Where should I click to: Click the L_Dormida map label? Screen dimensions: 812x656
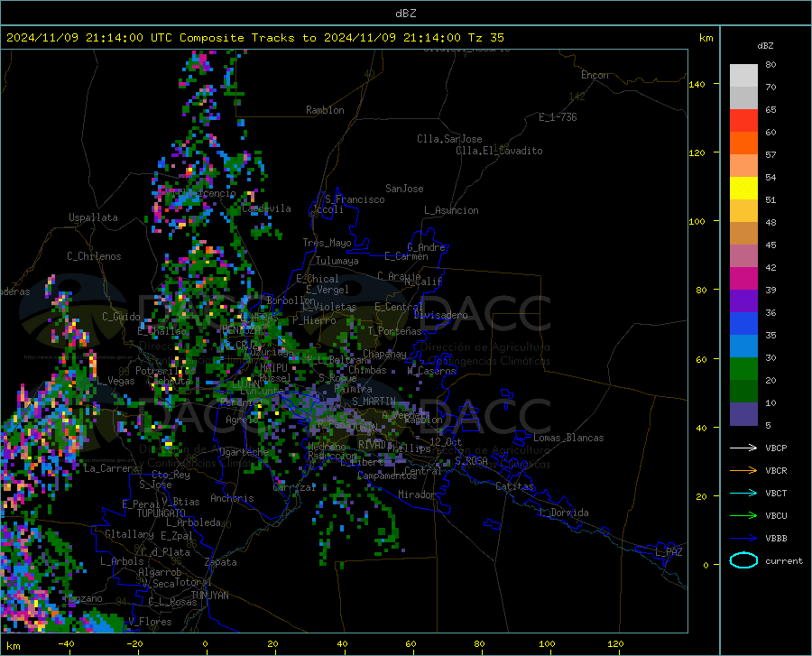click(563, 513)
